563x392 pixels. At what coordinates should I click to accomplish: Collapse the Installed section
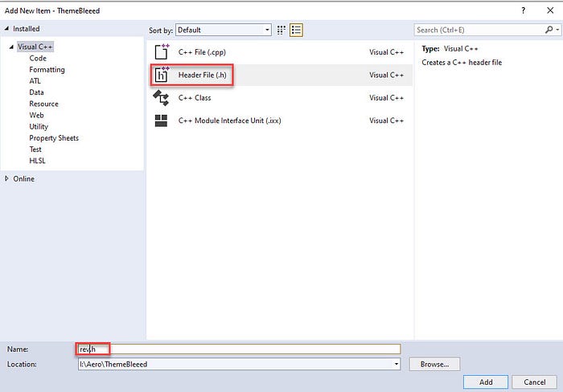click(6, 28)
